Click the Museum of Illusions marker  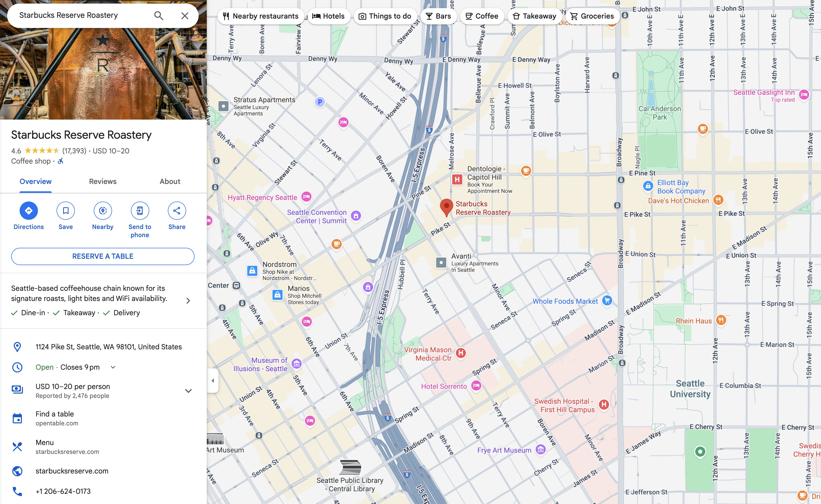click(x=297, y=364)
